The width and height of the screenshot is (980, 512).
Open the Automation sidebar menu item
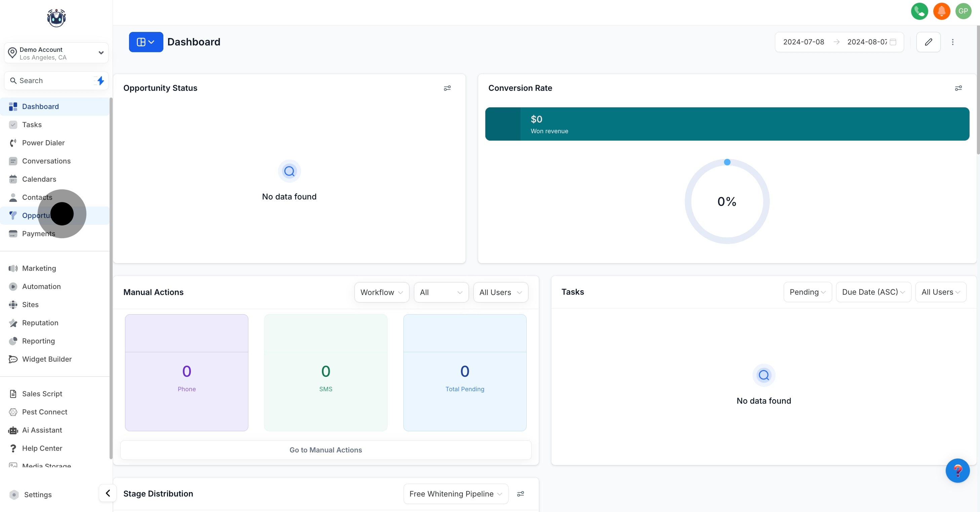[x=41, y=286]
